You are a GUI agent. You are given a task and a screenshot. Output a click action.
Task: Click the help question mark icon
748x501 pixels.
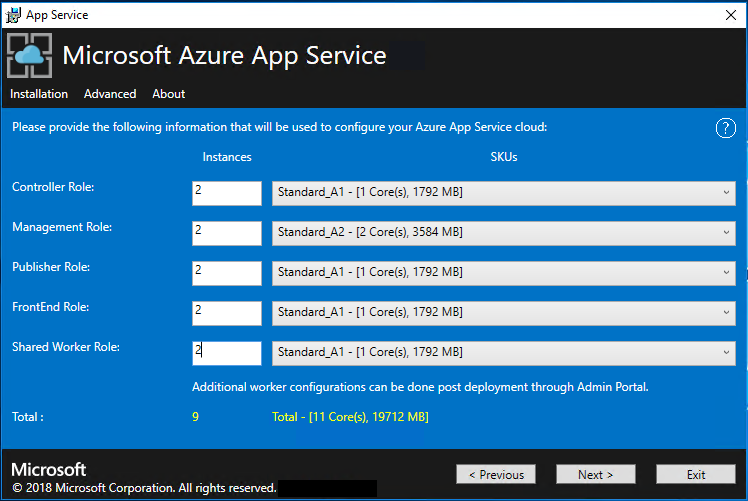pos(726,128)
